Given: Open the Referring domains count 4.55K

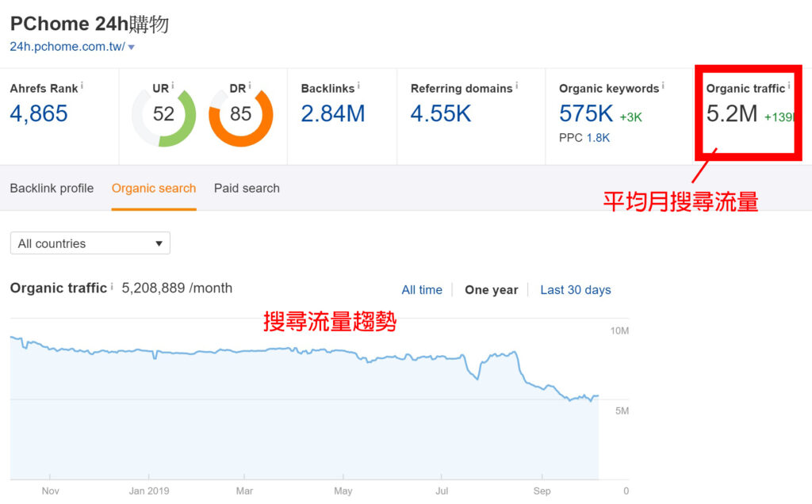Looking at the screenshot, I should (x=441, y=114).
